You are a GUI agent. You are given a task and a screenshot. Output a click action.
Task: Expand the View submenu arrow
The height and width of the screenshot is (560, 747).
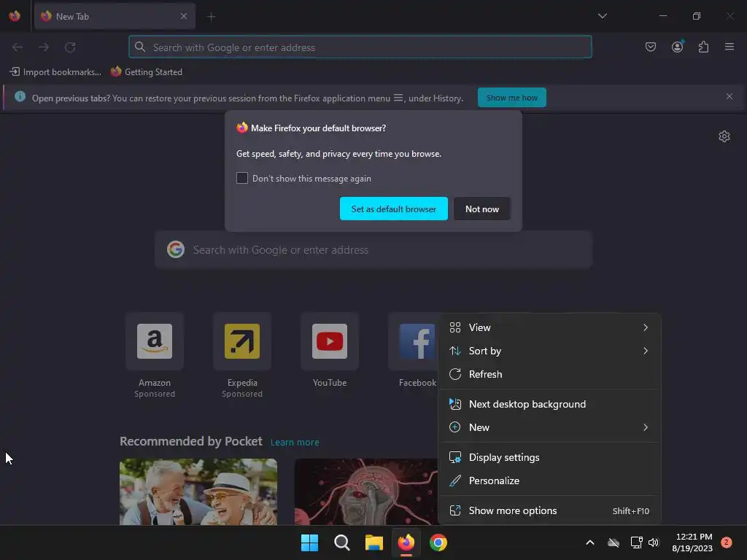pos(646,327)
